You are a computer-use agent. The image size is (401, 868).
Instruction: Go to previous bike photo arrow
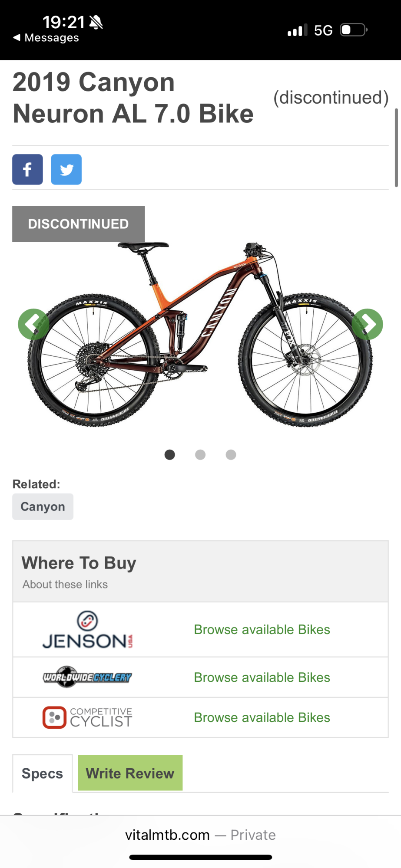[x=33, y=324]
